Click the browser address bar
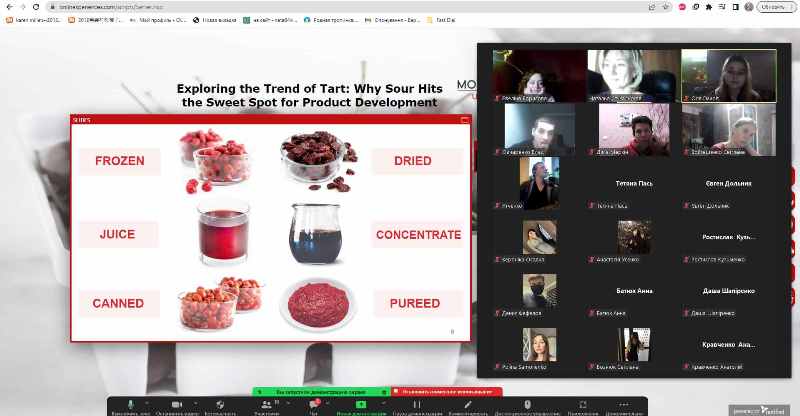The height and width of the screenshot is (416, 800). tap(347, 7)
